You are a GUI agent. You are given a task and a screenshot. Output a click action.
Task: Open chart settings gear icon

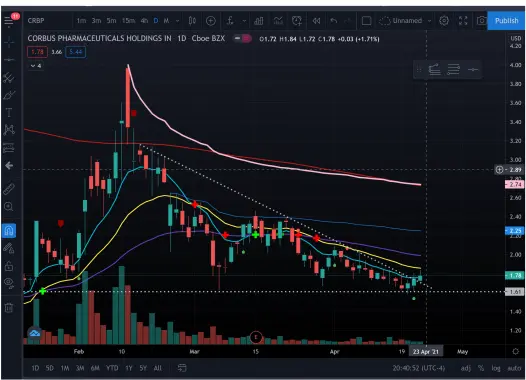coord(444,21)
